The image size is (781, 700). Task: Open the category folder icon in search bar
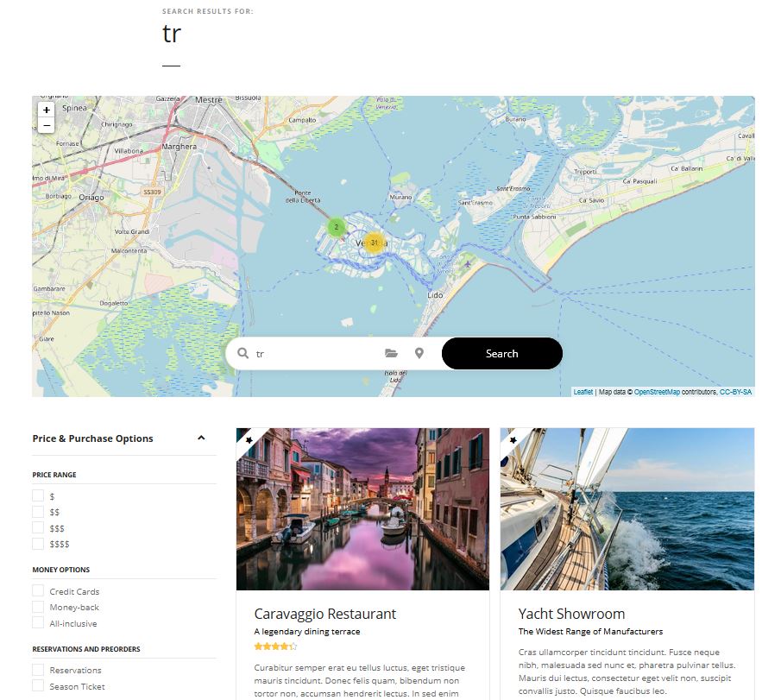[x=392, y=353]
